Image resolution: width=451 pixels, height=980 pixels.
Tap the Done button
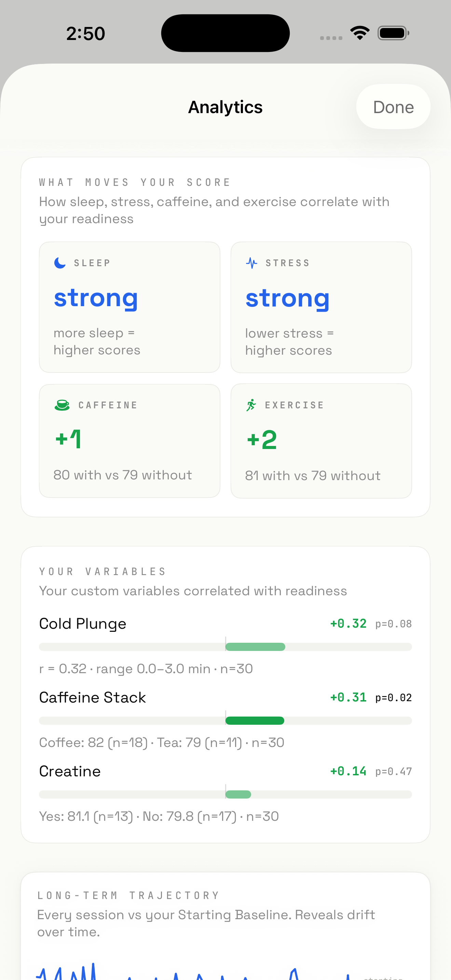(393, 107)
